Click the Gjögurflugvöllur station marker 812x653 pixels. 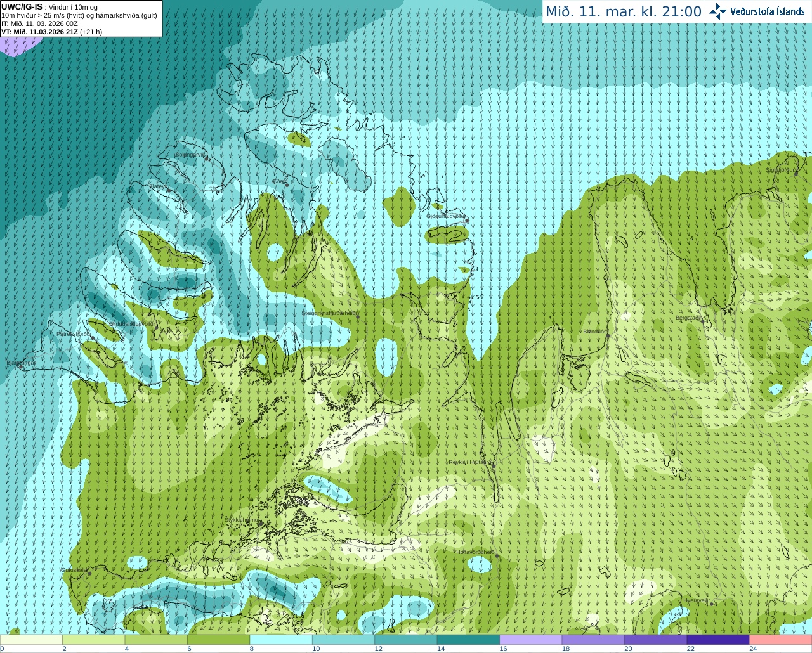click(x=467, y=220)
